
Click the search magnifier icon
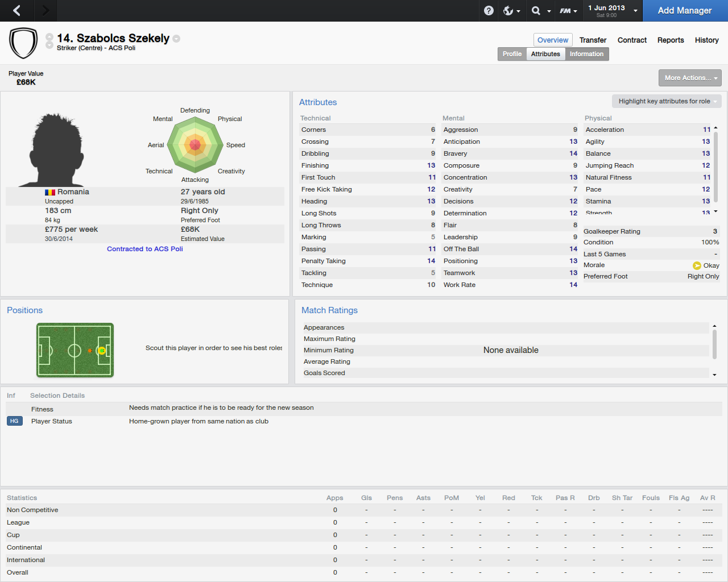tap(536, 10)
